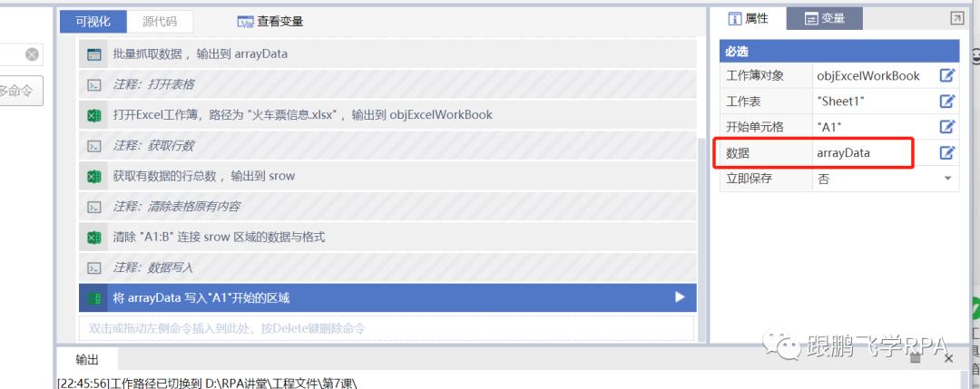Select the 获取有数据的行总数 command row

(387, 176)
